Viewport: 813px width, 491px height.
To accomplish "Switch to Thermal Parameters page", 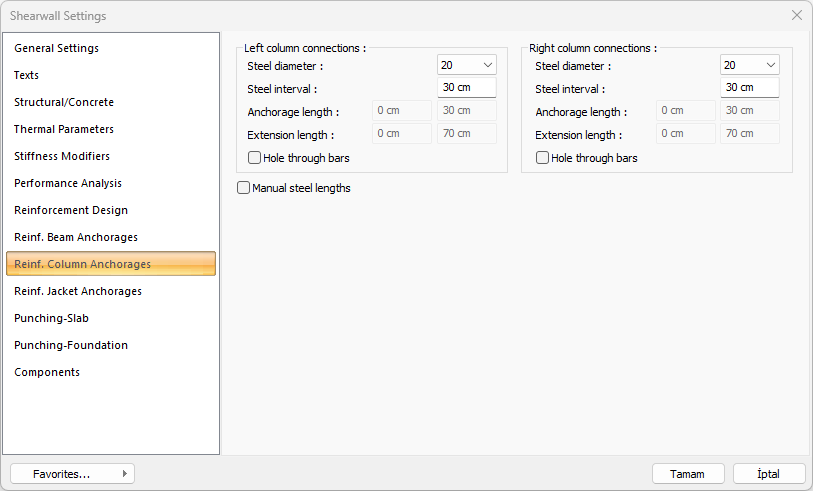I will (64, 129).
